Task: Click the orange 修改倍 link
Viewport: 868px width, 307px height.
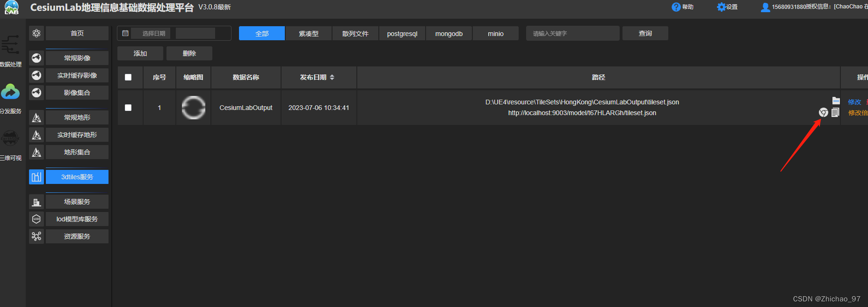Action: [858, 113]
